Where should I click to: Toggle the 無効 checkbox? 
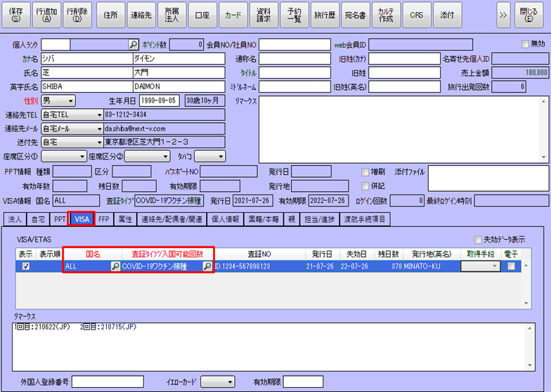tap(525, 44)
